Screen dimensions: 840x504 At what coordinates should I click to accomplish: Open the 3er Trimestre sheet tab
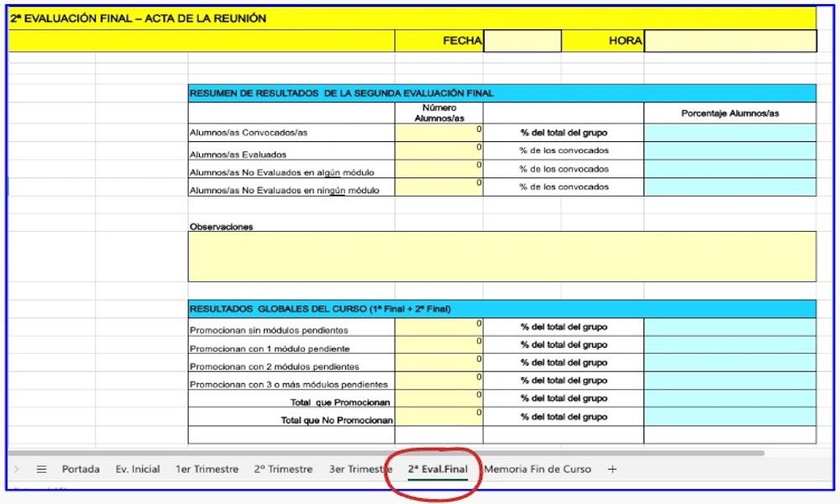(360, 470)
